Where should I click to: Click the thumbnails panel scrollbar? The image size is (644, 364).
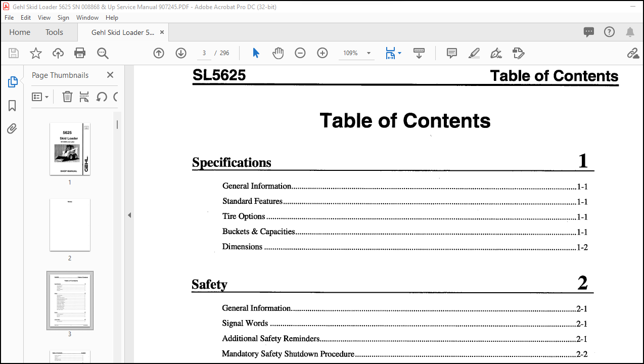point(117,124)
